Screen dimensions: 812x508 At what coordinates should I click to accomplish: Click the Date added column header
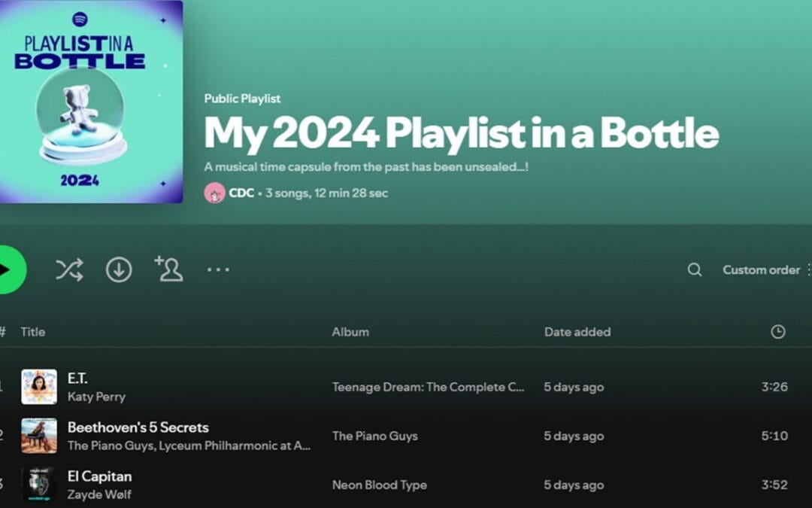click(577, 331)
